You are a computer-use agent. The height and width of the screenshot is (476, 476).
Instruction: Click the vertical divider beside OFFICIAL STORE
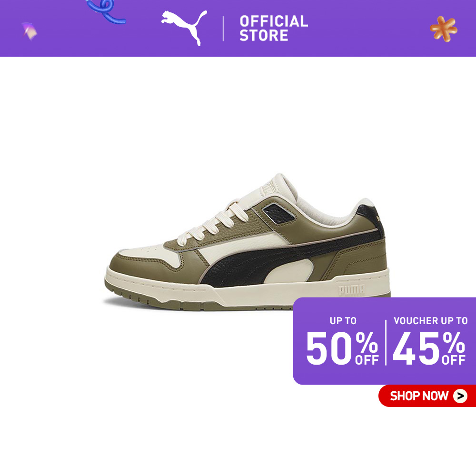(223, 29)
